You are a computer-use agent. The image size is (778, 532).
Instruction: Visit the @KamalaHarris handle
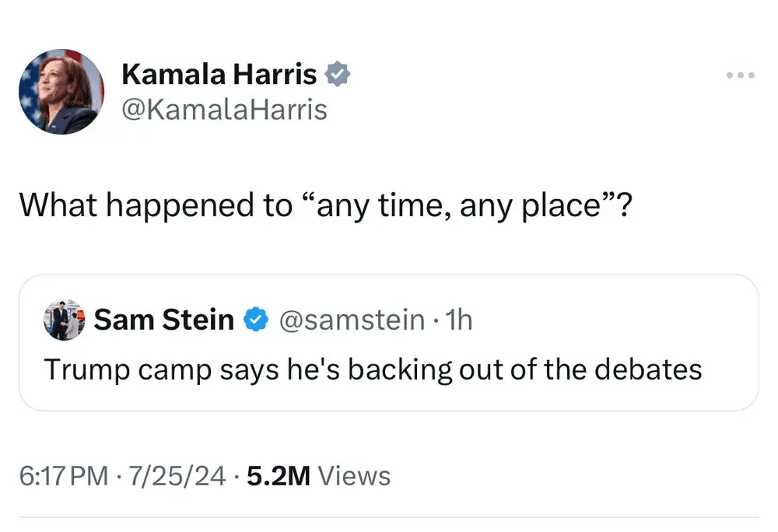click(x=224, y=110)
